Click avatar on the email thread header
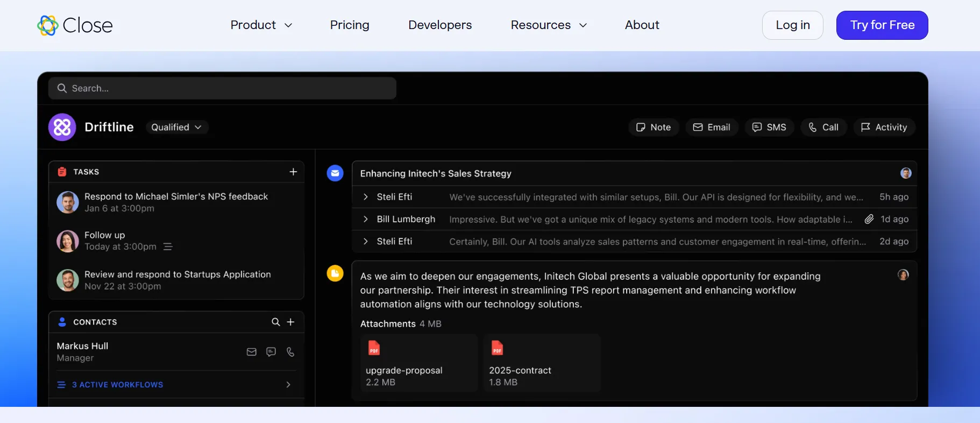980x423 pixels. (x=906, y=173)
